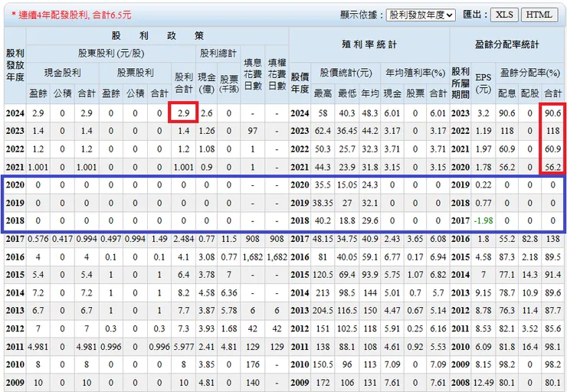Click the 2010 average yield total 7.09
This screenshot has width=567, height=392.
[438, 364]
